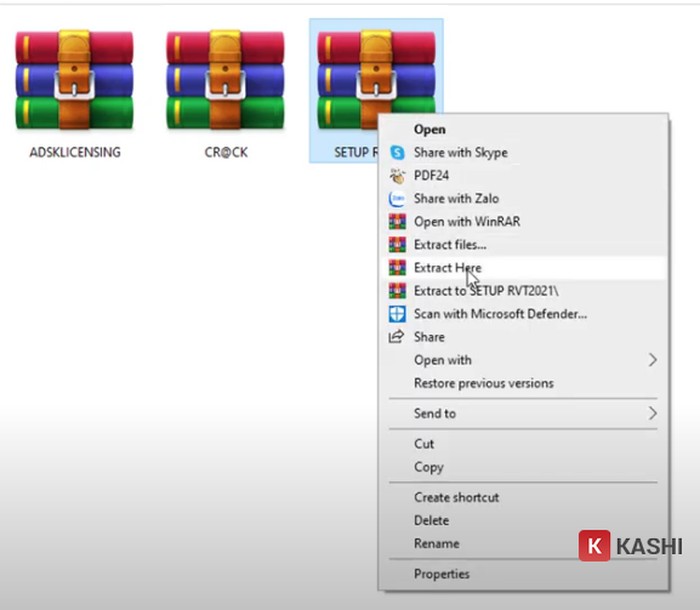Click the Share arrow icon
Image resolution: width=700 pixels, height=610 pixels.
click(397, 337)
